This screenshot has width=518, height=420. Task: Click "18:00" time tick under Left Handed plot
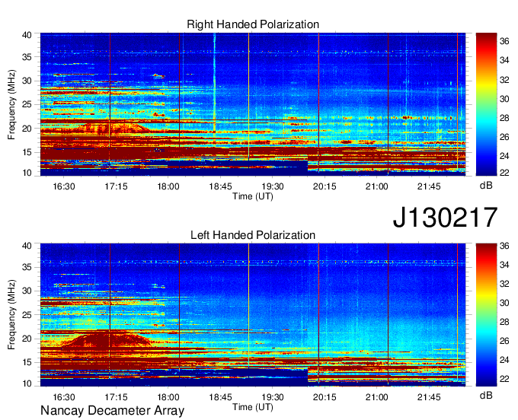tap(168, 397)
